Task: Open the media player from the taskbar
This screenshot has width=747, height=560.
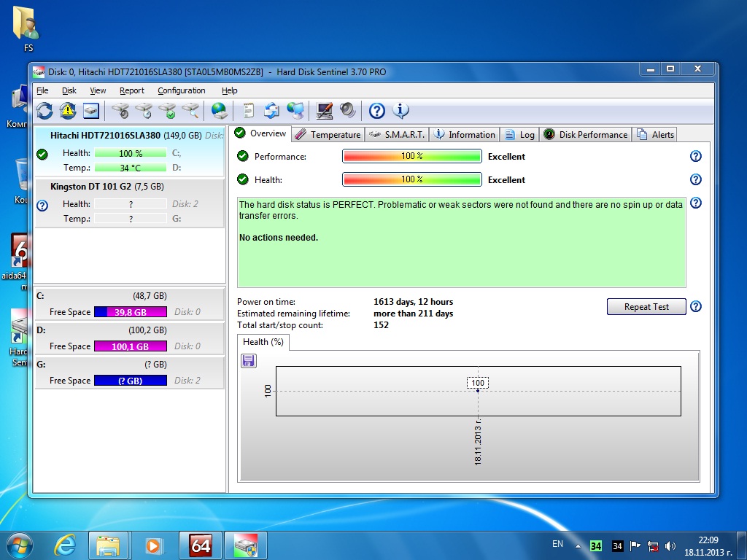Action: coord(153,545)
